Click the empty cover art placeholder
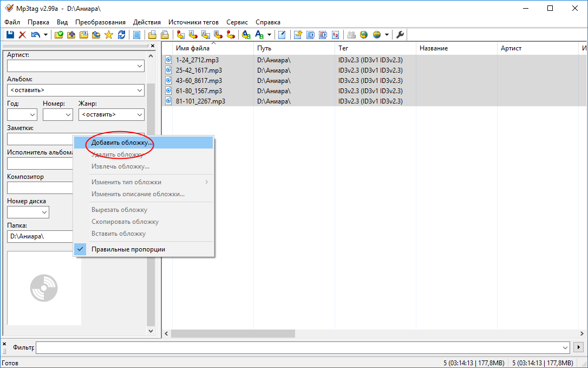Image resolution: width=588 pixels, height=368 pixels. pyautogui.click(x=44, y=288)
